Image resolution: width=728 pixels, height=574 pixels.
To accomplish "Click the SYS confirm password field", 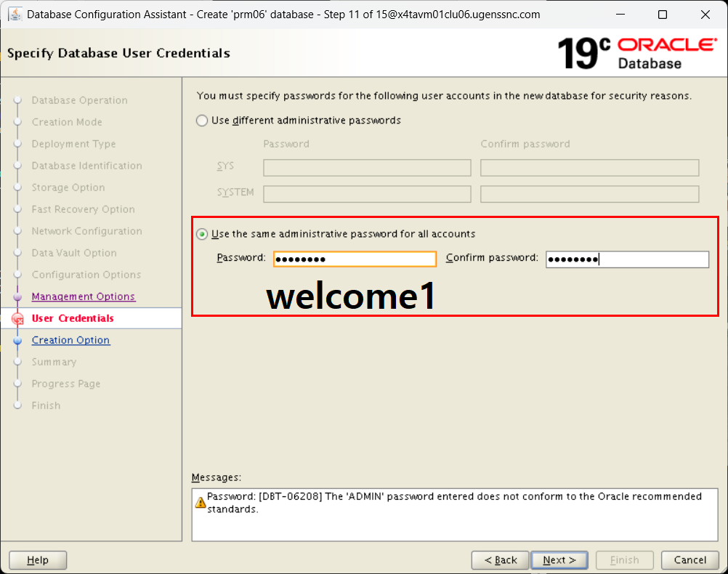I will 590,168.
